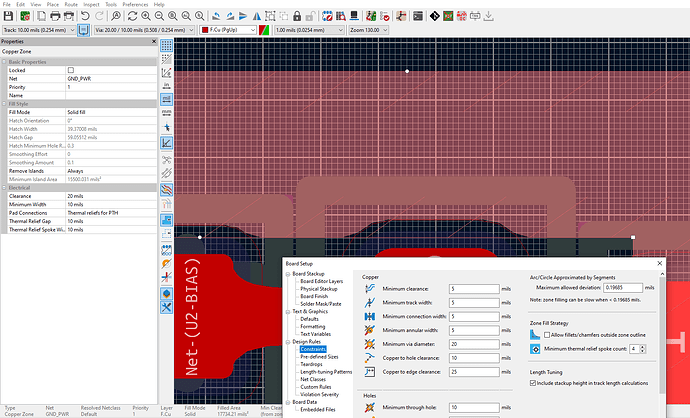Zoom to fit page
690x418 pixels.
(172, 16)
